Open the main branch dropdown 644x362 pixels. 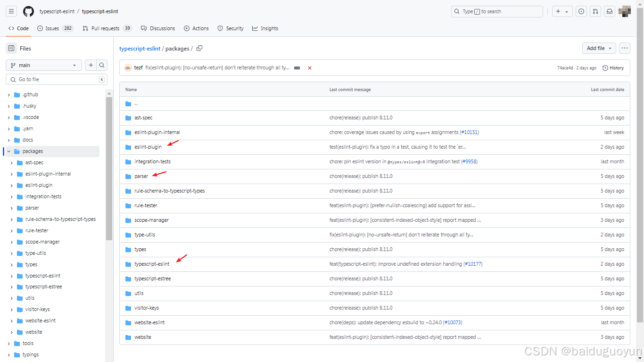point(43,65)
